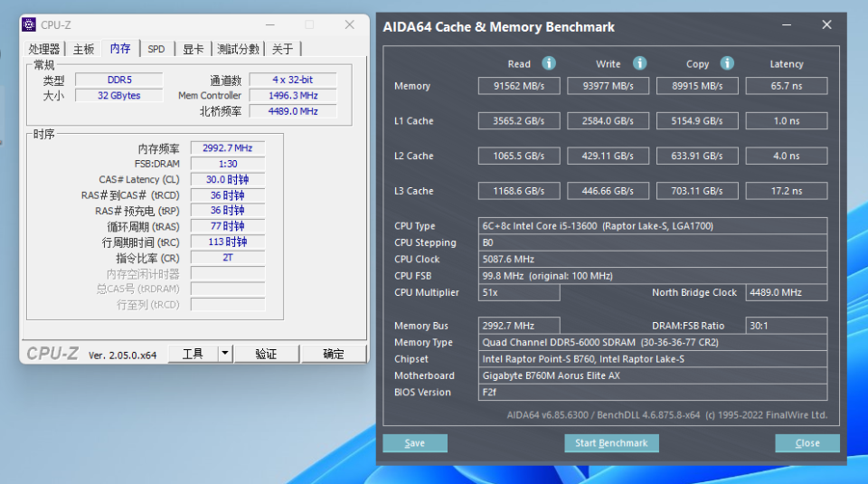This screenshot has width=868, height=484.
Task: Click the tRC value 113 时钟
Action: 228,242
